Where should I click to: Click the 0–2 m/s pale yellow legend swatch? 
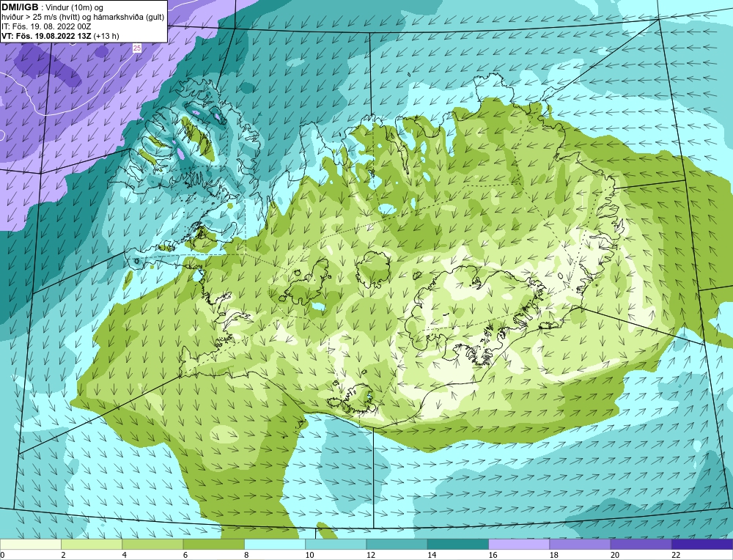[x=30, y=544]
